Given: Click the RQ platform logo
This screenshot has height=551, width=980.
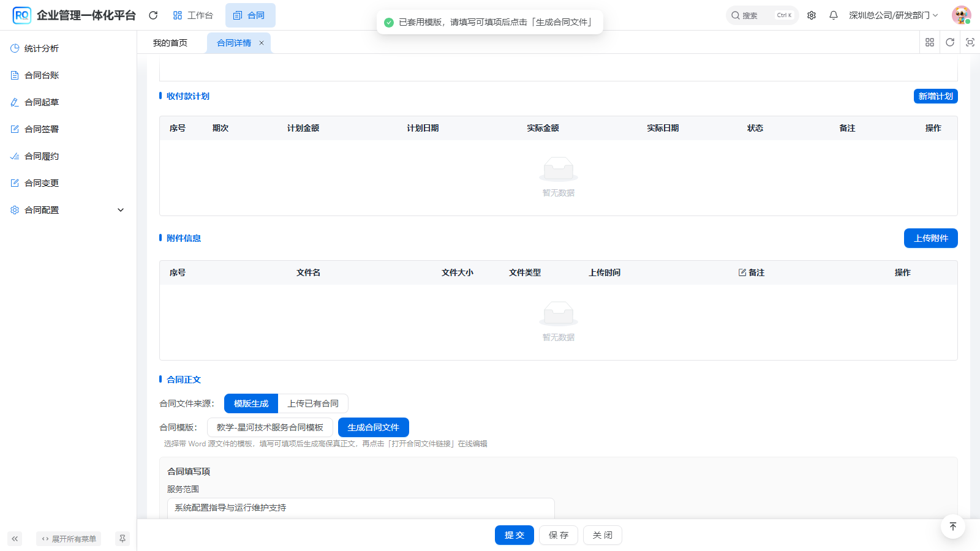Looking at the screenshot, I should 21,15.
